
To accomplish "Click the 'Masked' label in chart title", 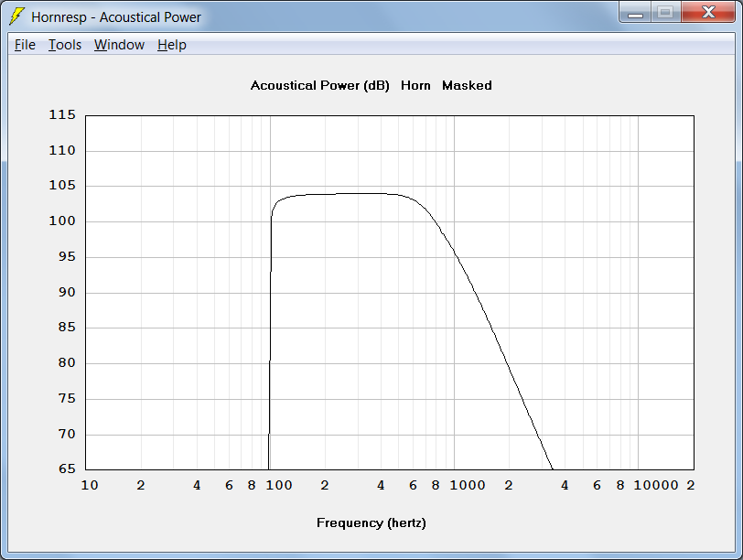I will tap(467, 86).
